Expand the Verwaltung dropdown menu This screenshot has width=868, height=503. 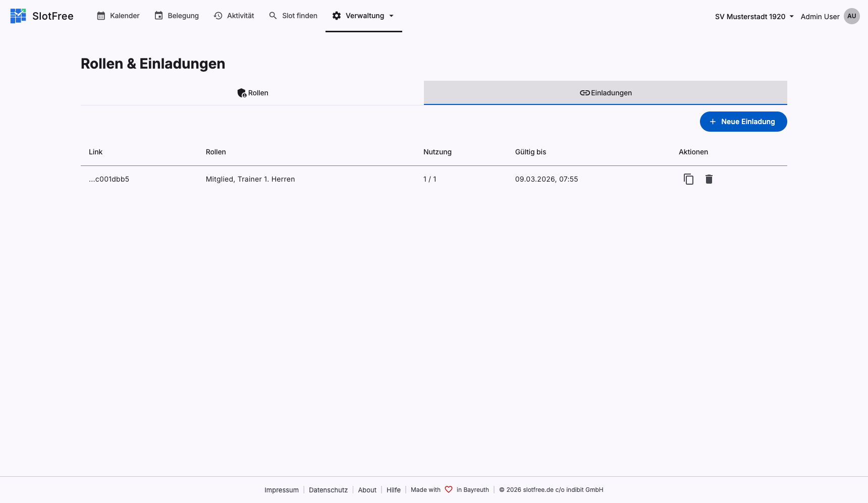(x=363, y=16)
